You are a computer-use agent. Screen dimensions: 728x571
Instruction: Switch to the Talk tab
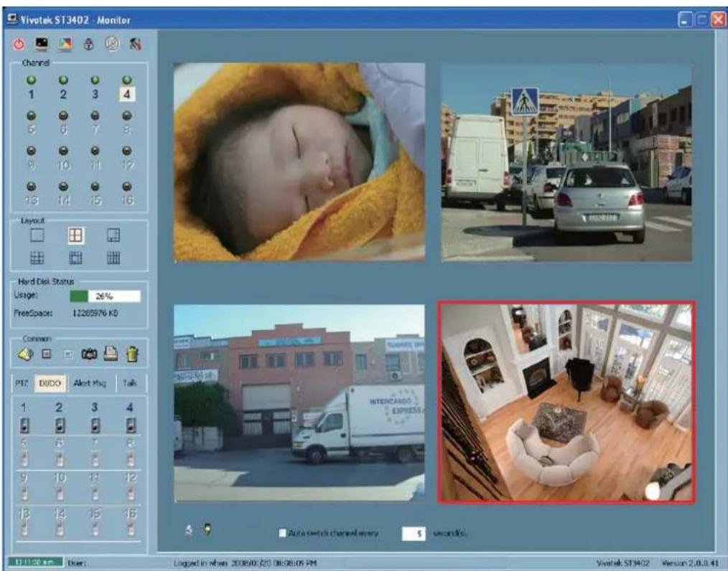pos(129,383)
